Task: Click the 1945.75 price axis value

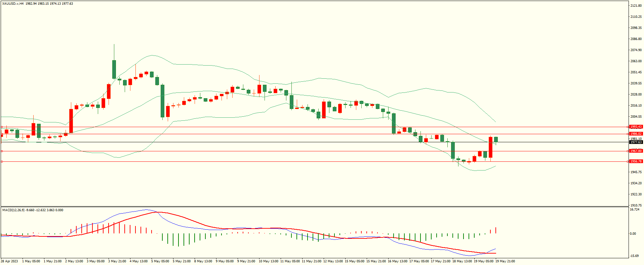Action: pyautogui.click(x=636, y=172)
